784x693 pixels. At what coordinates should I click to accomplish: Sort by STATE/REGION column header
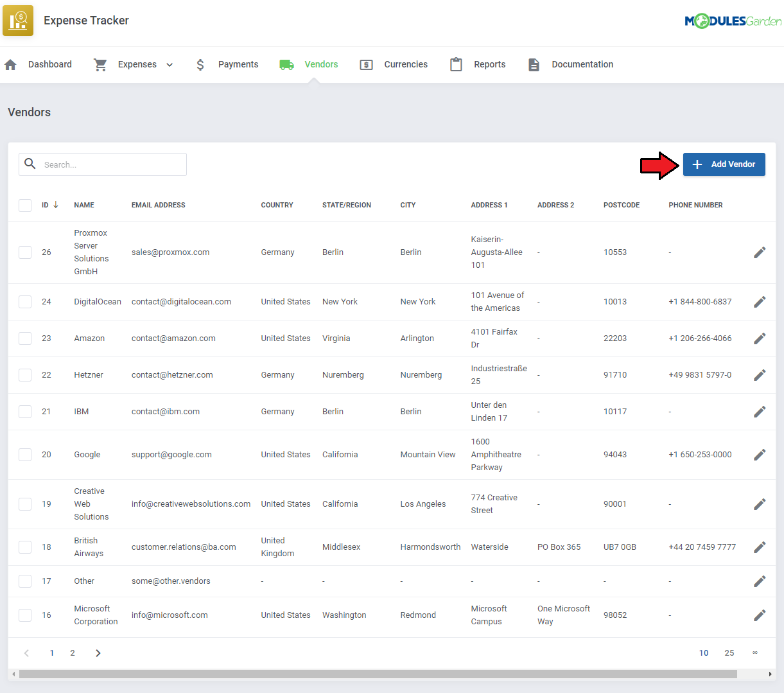tap(347, 206)
